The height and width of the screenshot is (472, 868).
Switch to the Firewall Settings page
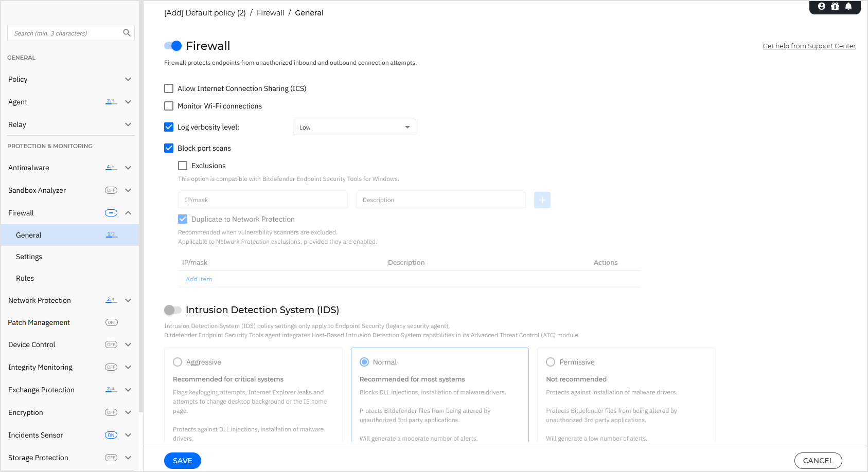[x=29, y=257]
